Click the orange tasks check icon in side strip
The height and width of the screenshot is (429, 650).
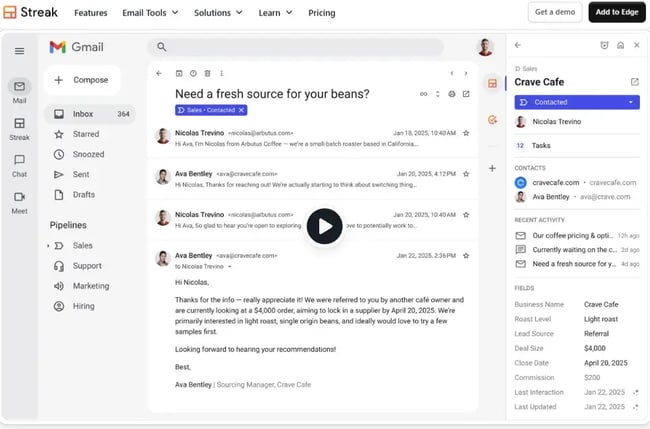pyautogui.click(x=492, y=120)
